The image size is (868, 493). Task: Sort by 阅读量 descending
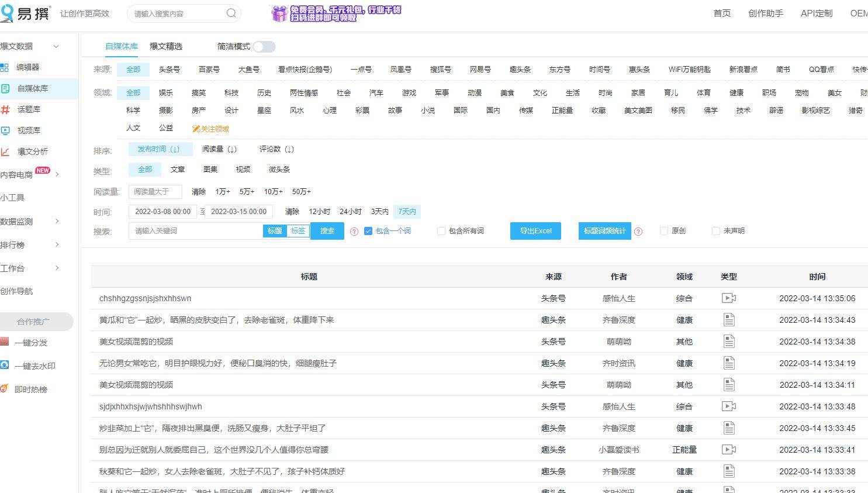pos(219,149)
